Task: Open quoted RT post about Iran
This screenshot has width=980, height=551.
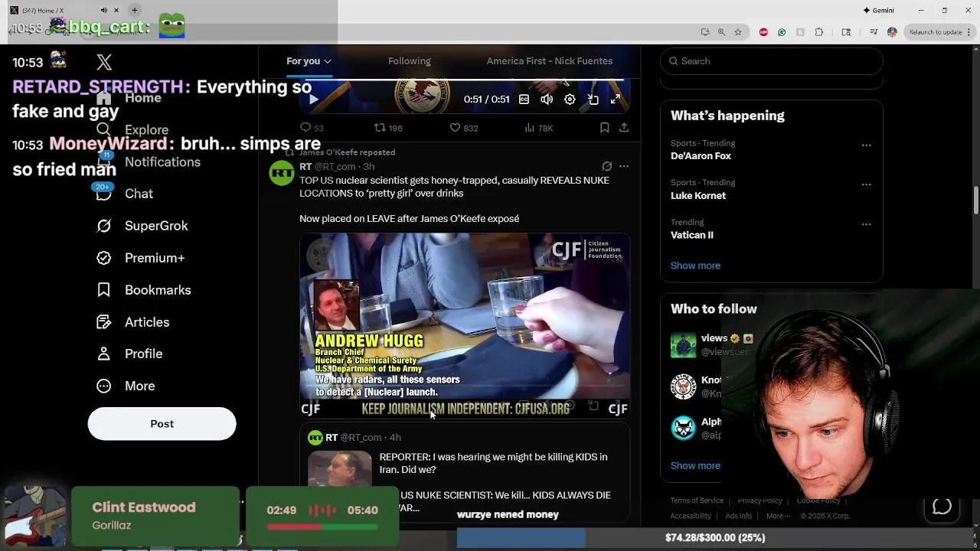Action: (465, 474)
